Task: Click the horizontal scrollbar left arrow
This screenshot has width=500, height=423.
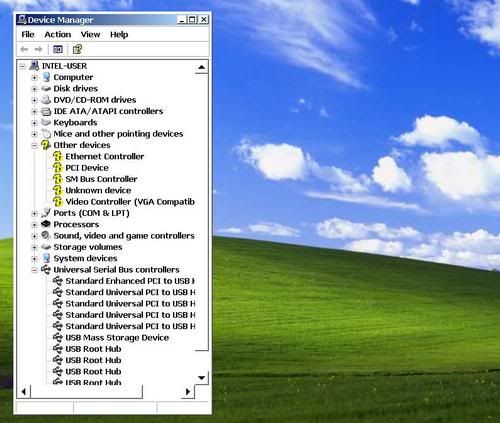Action: [x=24, y=392]
